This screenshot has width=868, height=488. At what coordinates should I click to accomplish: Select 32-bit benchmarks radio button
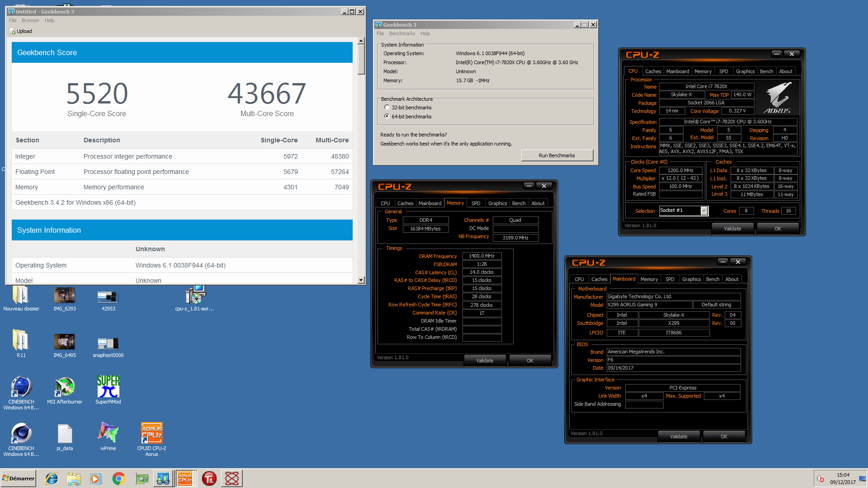(387, 108)
